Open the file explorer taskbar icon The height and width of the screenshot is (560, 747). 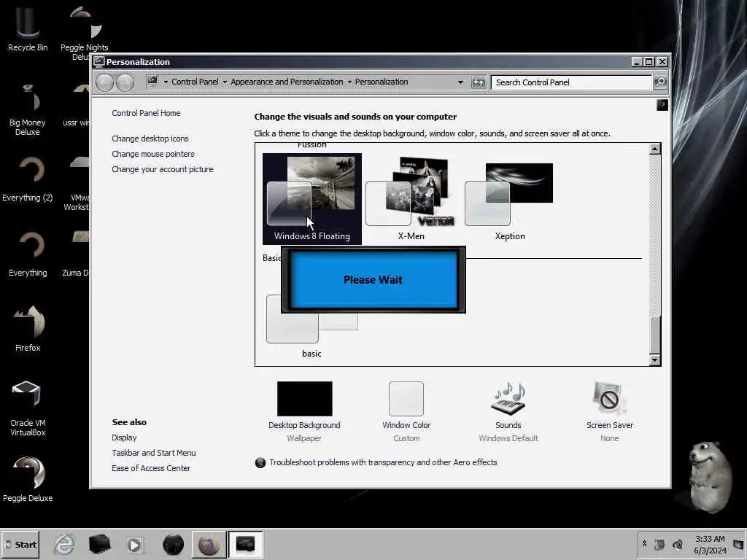[x=99, y=544]
